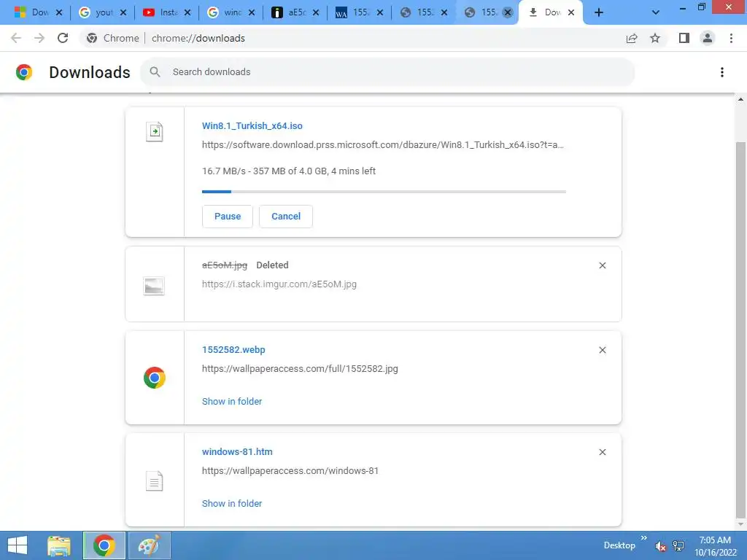The width and height of the screenshot is (747, 560).
Task: Cancel the Win8.1 ISO download
Action: coord(286,216)
